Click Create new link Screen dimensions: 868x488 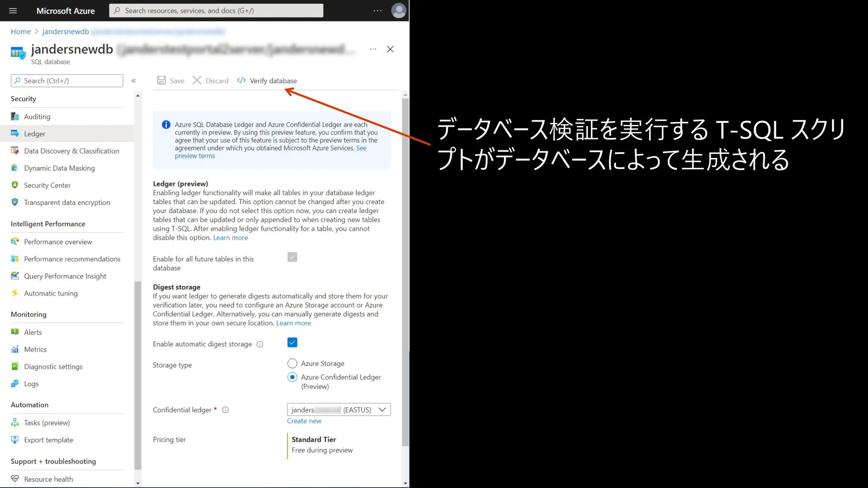coord(304,421)
